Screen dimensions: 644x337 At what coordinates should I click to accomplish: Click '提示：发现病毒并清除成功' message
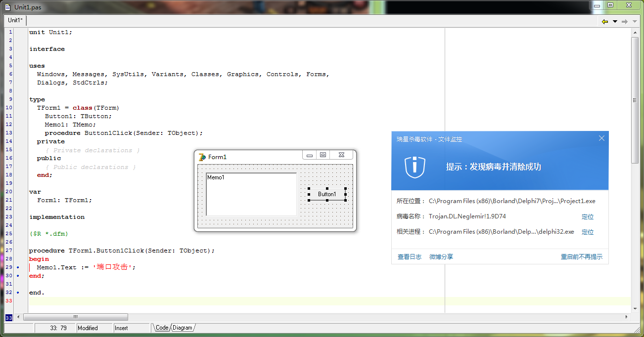pos(494,167)
